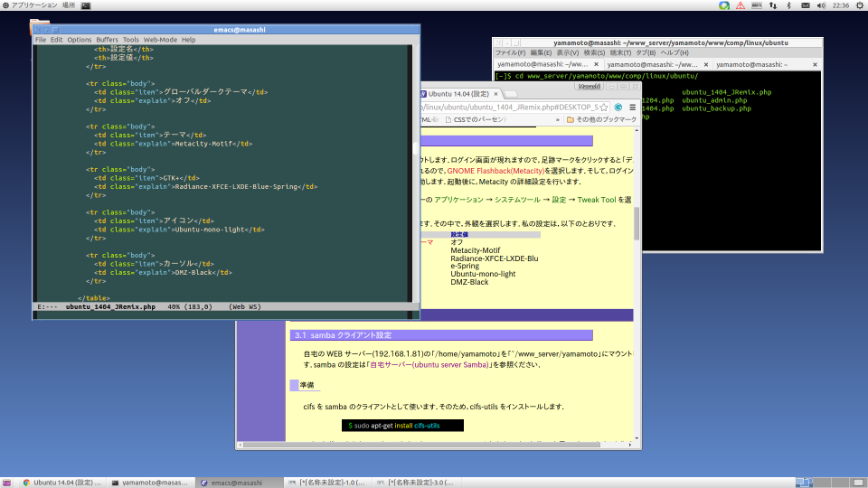Click ubuntu_backup.php in terminal listing
Image resolution: width=868 pixels, height=488 pixels.
pos(716,108)
